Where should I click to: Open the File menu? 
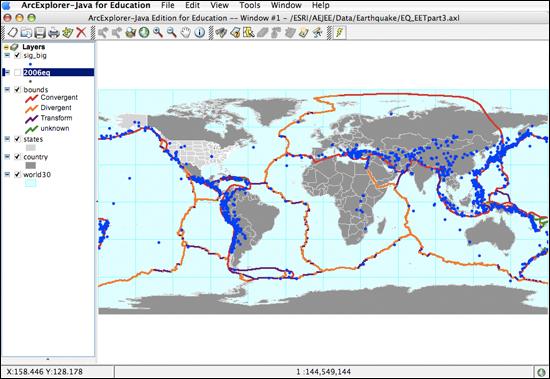pyautogui.click(x=168, y=5)
